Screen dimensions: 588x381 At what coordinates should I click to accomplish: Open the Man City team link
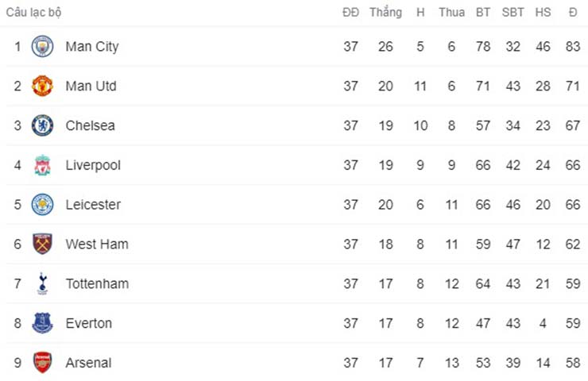click(92, 47)
